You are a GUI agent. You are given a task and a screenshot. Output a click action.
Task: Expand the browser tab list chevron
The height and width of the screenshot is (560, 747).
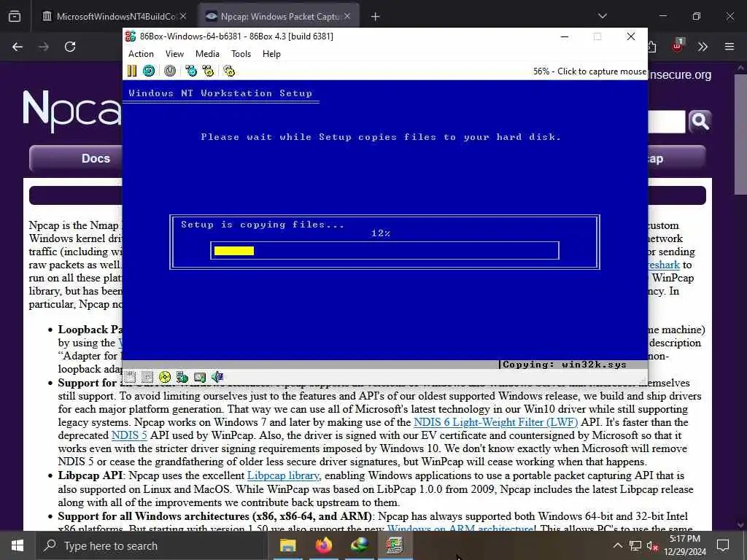click(x=602, y=16)
